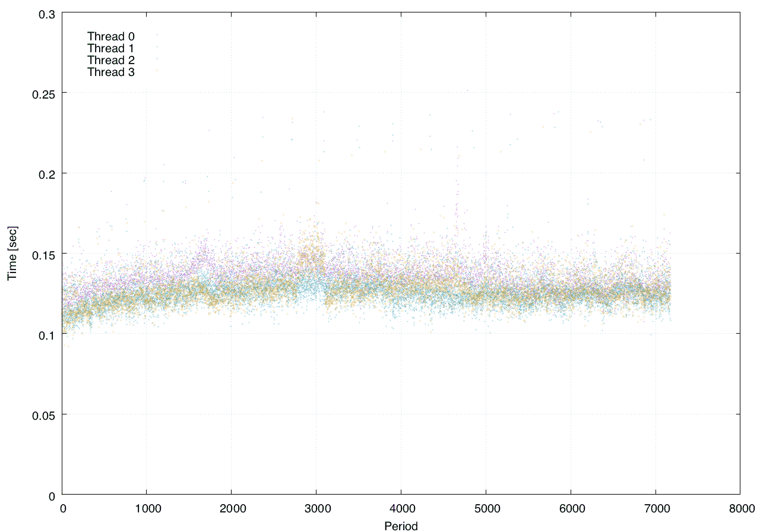Click the 'Time [sec]' y-axis title

(x=12, y=254)
